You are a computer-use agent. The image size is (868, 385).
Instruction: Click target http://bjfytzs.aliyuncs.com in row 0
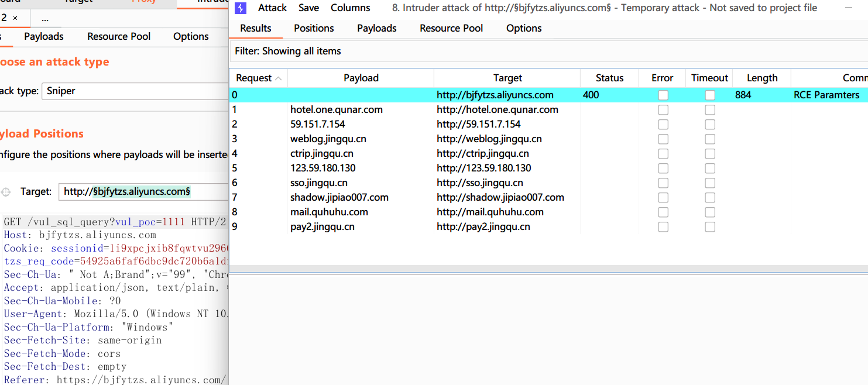click(495, 95)
